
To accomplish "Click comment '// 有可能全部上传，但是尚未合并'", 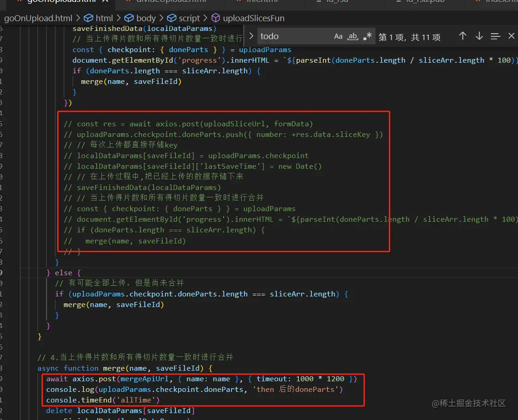I will tap(119, 283).
